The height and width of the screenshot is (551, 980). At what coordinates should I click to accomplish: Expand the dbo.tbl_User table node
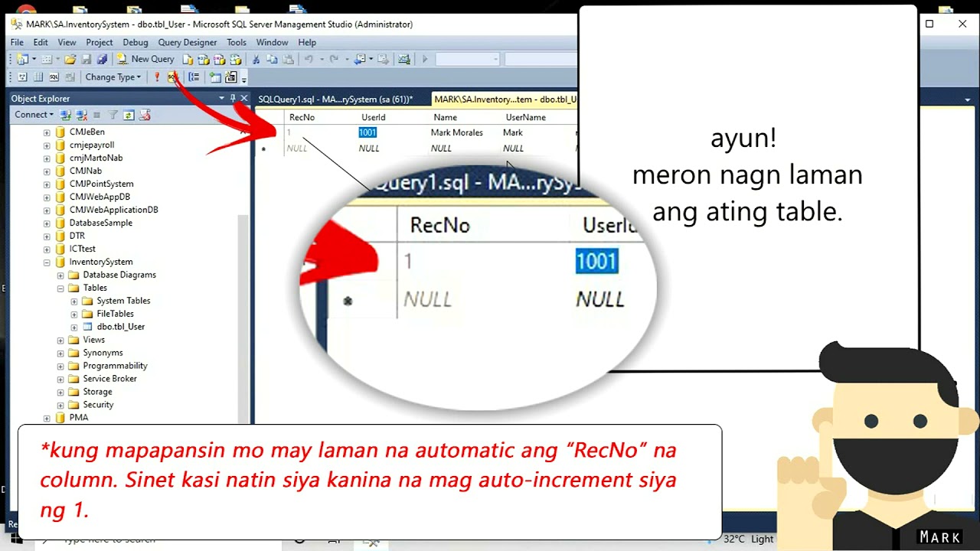[74, 327]
